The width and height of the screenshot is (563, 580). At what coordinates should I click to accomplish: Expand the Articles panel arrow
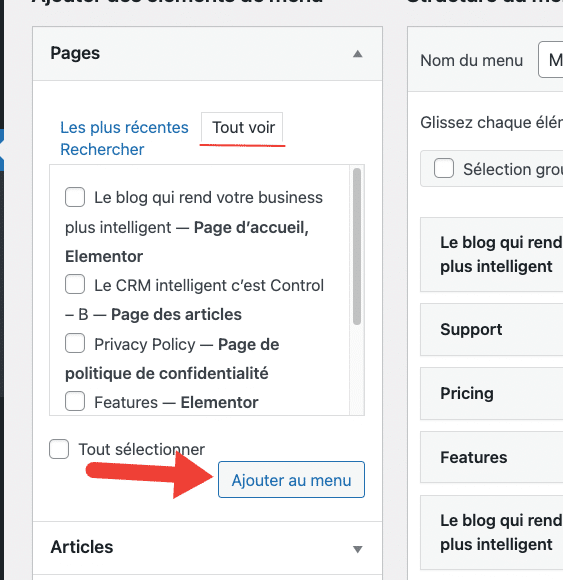pos(357,549)
